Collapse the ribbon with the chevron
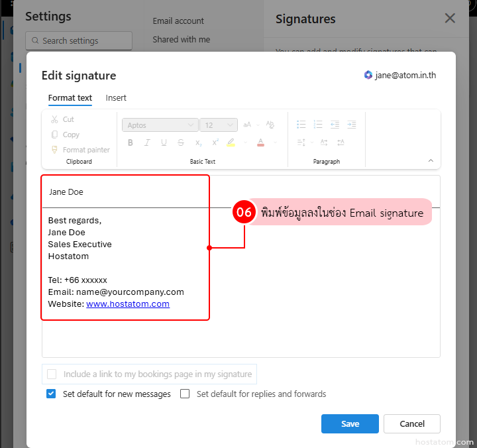This screenshot has height=448, width=477. click(431, 160)
